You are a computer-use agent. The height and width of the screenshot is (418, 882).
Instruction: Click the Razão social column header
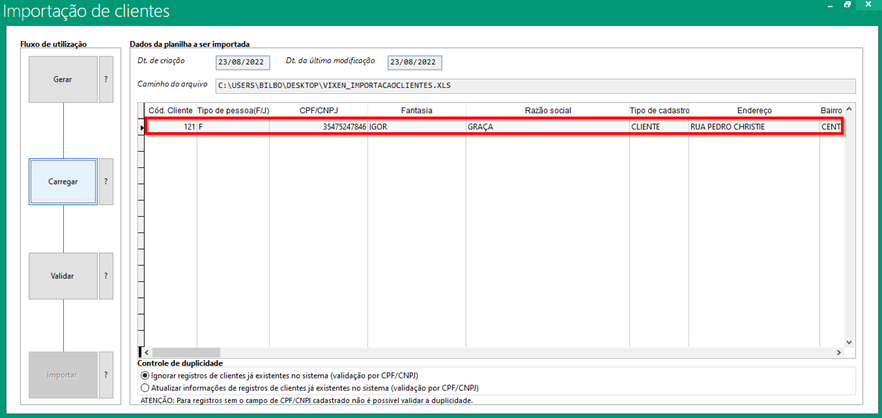[547, 110]
